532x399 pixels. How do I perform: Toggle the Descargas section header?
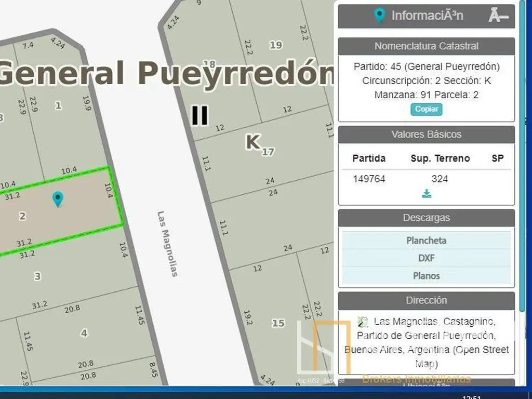(426, 218)
